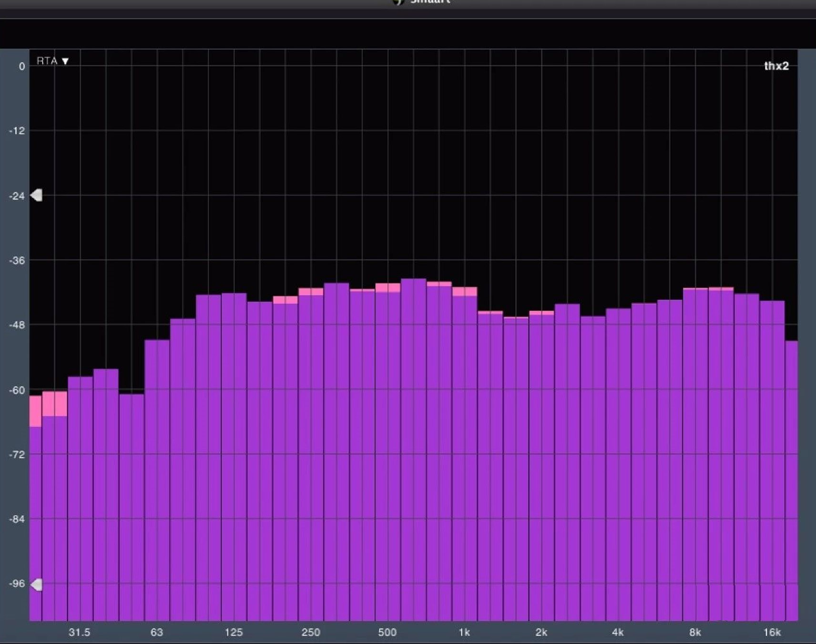Click the -48 dB axis label

coord(17,325)
